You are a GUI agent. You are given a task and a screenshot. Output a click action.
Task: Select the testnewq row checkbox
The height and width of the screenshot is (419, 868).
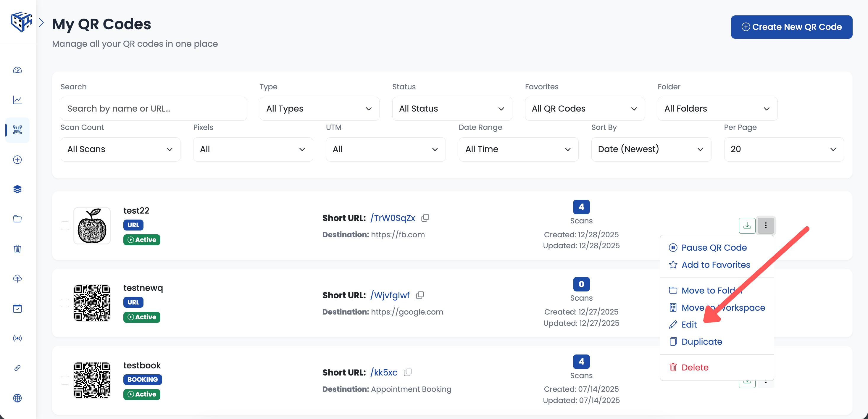click(x=65, y=303)
